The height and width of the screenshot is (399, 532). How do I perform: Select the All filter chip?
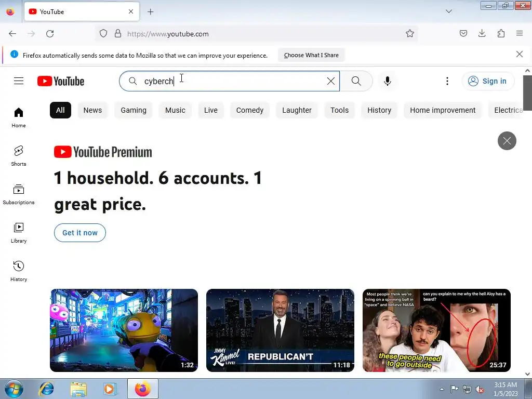(x=60, y=110)
